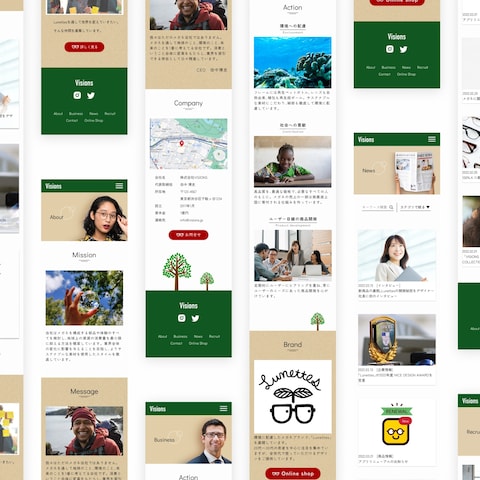Click the keyword search field on News page

(x=378, y=207)
